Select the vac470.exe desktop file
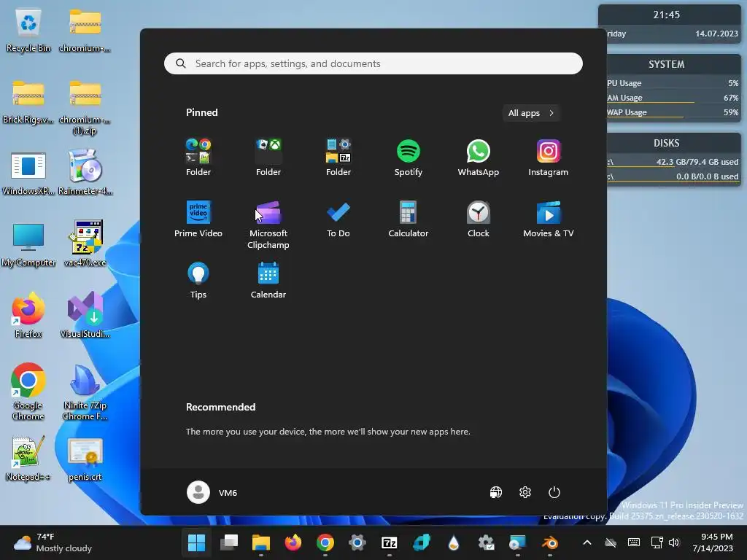The image size is (747, 560). click(85, 244)
